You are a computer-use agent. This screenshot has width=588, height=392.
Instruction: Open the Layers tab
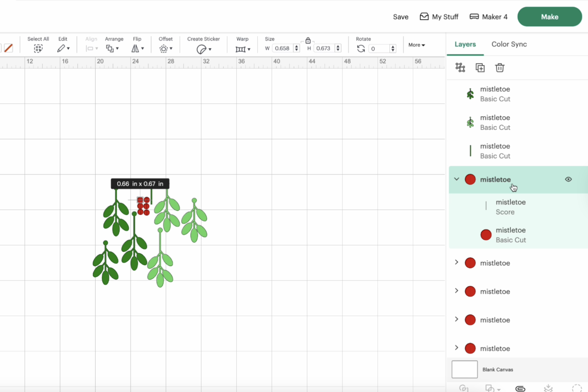(465, 44)
